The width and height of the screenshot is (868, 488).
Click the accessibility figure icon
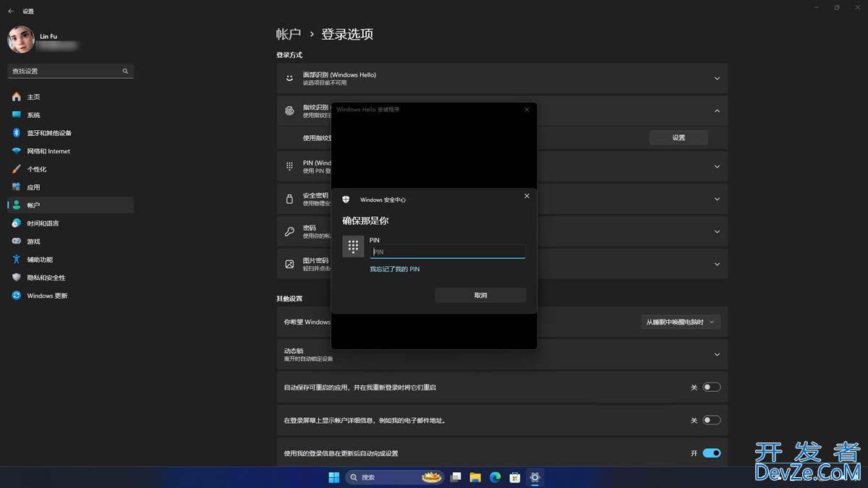pos(17,260)
